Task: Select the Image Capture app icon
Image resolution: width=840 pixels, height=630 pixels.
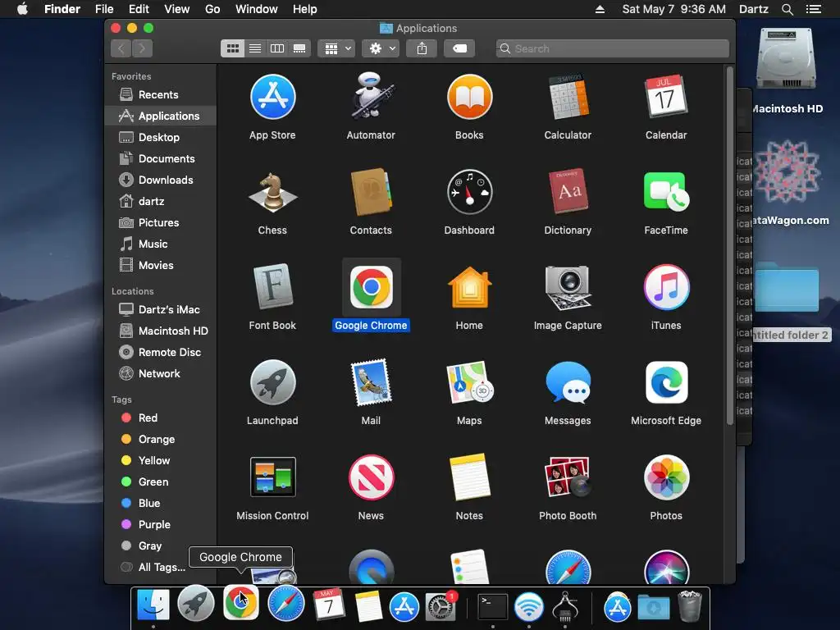Action: [568, 287]
